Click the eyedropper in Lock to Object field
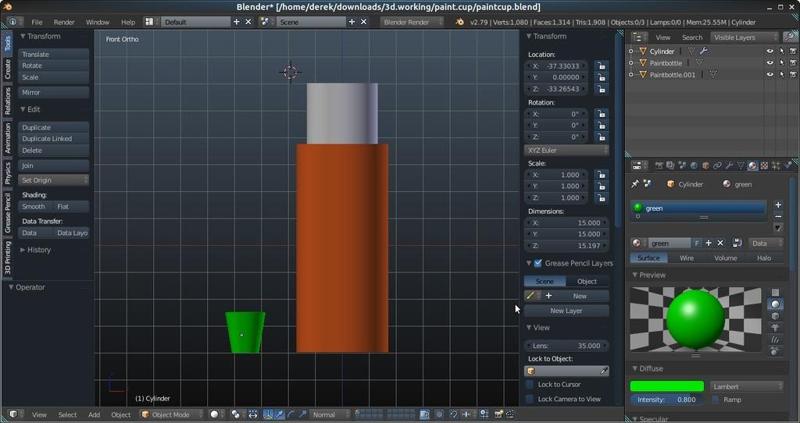This screenshot has width=800, height=423. click(604, 371)
